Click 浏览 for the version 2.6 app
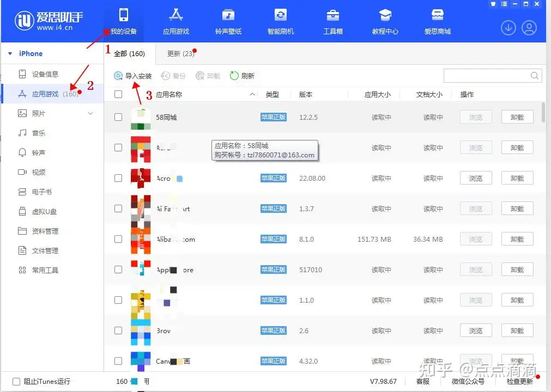This screenshot has height=392, width=551. point(476,330)
